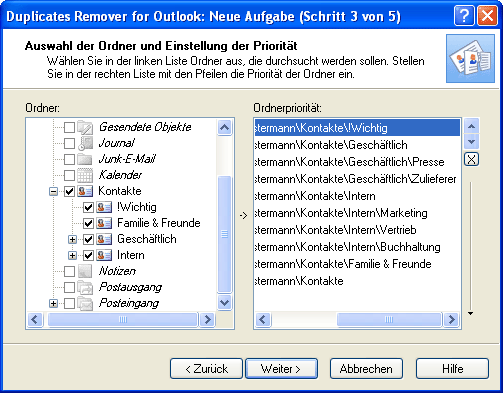Check the Gesendete Objekte checkbox
Image resolution: width=503 pixels, height=393 pixels.
[69, 127]
